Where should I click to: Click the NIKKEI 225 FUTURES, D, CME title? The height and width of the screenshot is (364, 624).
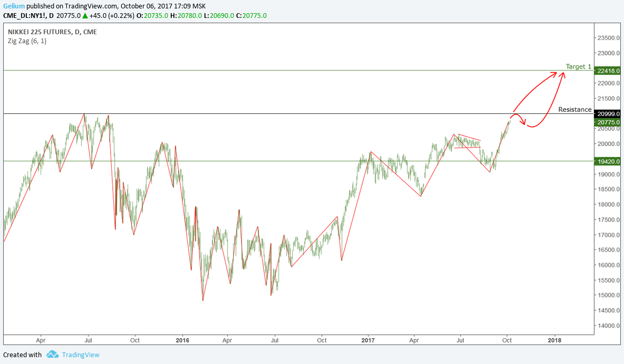coord(52,32)
